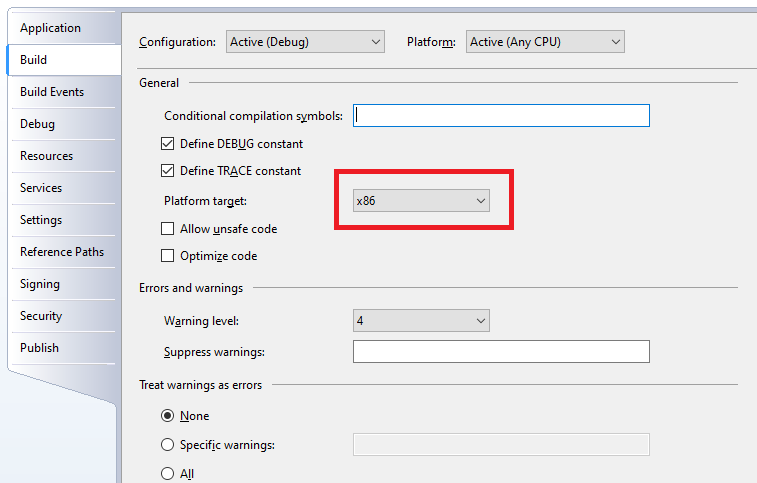Click the Conditional compilation symbols text field

501,116
